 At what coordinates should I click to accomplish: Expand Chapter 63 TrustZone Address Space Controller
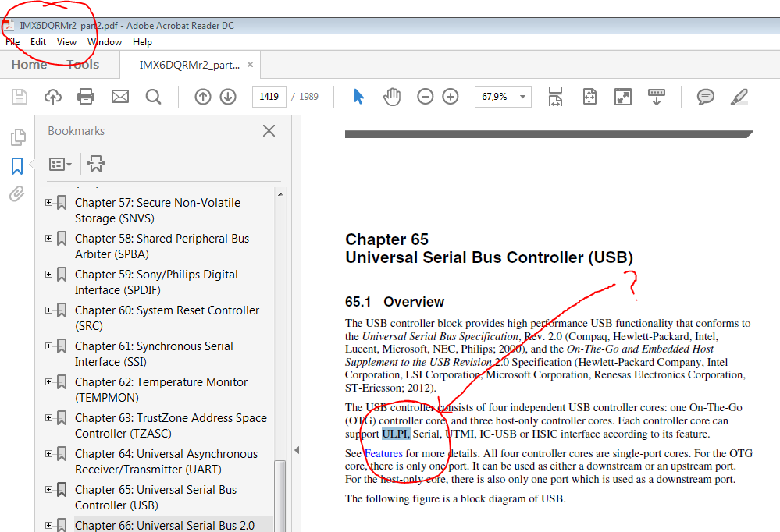pos(48,417)
